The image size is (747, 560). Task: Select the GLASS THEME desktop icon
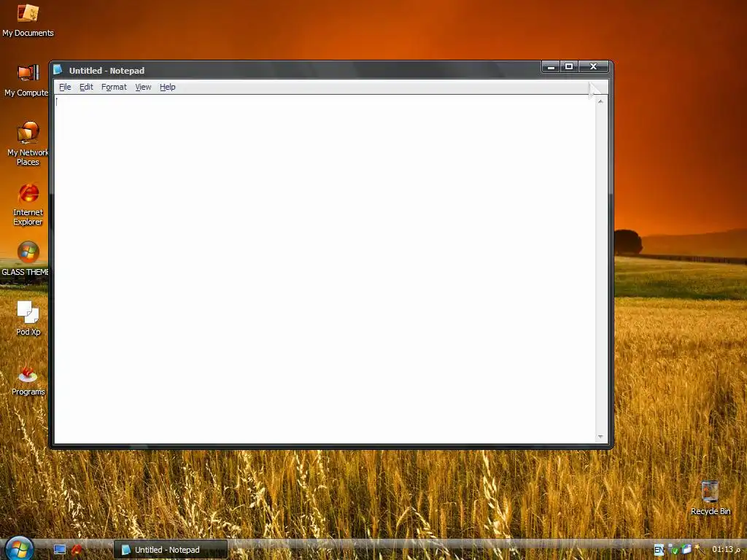click(x=26, y=259)
